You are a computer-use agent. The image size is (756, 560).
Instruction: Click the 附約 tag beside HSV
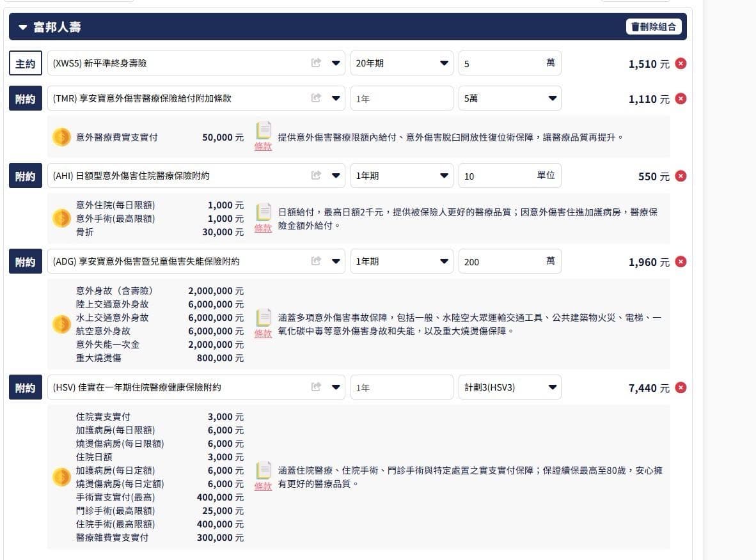[x=26, y=387]
